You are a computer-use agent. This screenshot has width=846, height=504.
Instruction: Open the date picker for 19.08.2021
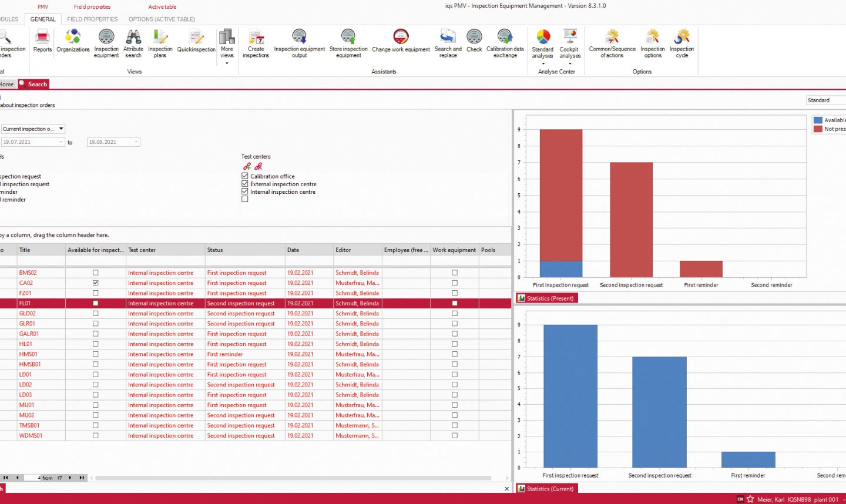pyautogui.click(x=136, y=142)
